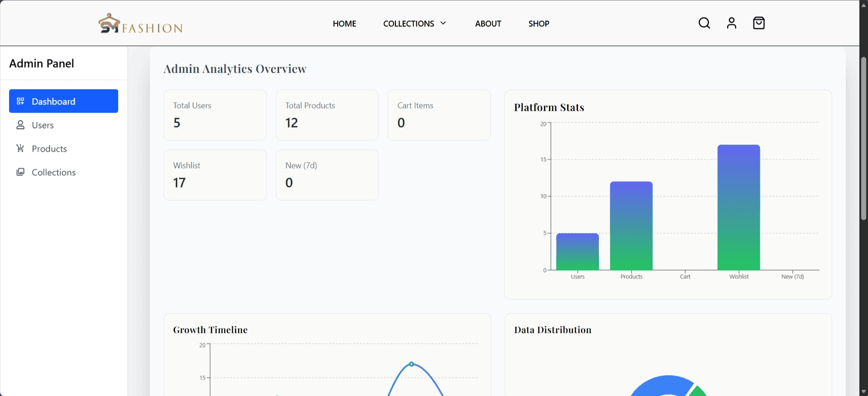Image resolution: width=868 pixels, height=396 pixels.
Task: Click the Users bar in Platform Stats
Action: coord(578,252)
